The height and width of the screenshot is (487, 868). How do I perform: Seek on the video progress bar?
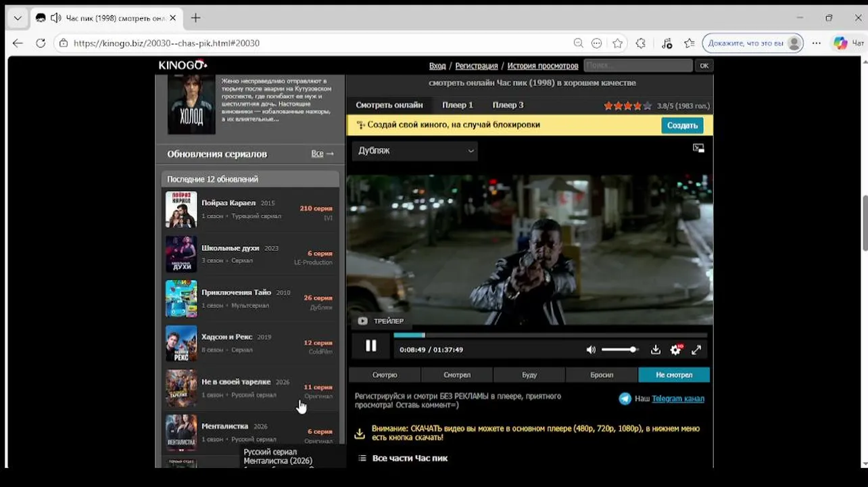pyautogui.click(x=550, y=335)
